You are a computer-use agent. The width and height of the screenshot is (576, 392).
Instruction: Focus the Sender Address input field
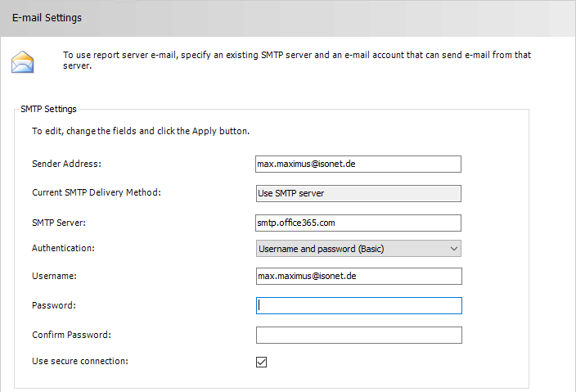pos(358,164)
